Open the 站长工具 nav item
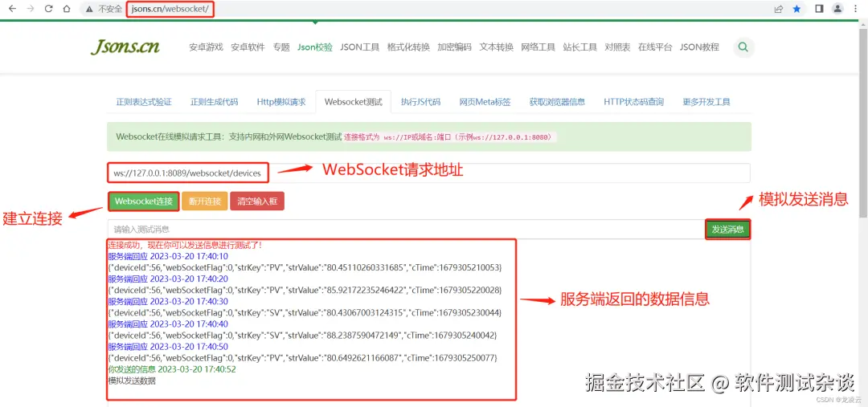The width and height of the screenshot is (868, 407). pyautogui.click(x=580, y=47)
